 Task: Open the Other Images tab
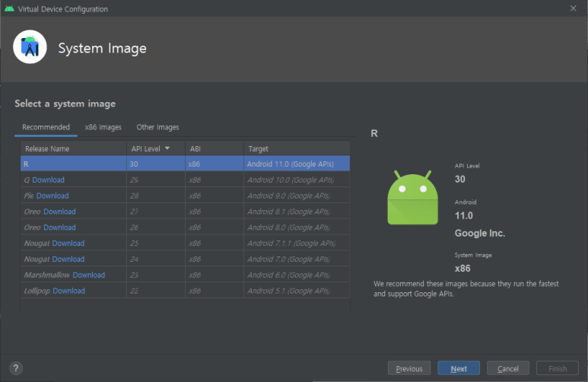157,127
